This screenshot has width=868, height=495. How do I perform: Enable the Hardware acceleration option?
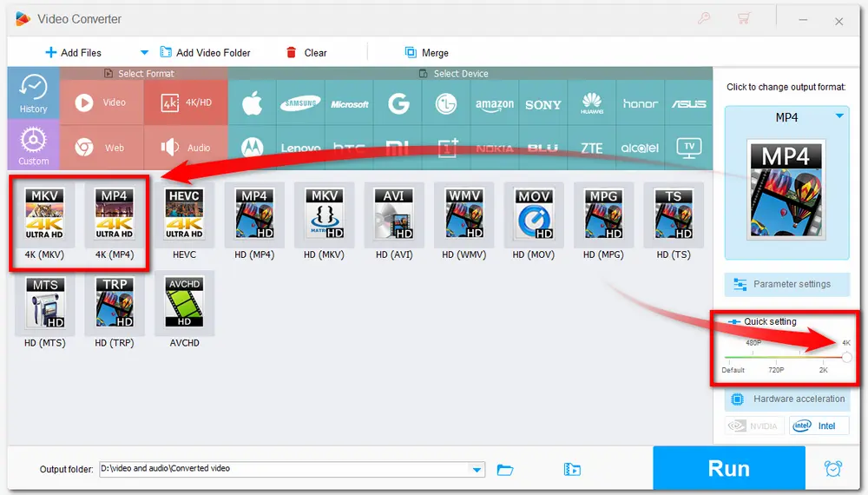point(787,399)
